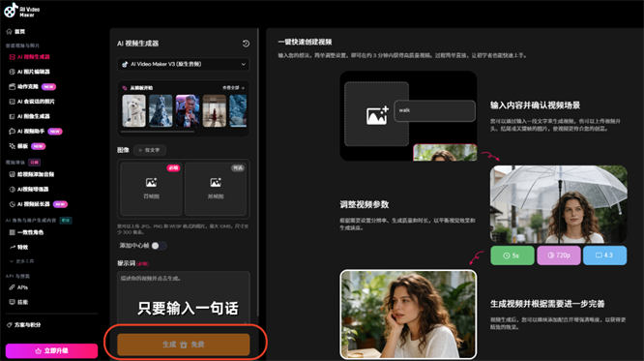Select the white dog template thumbnail

tap(133, 110)
